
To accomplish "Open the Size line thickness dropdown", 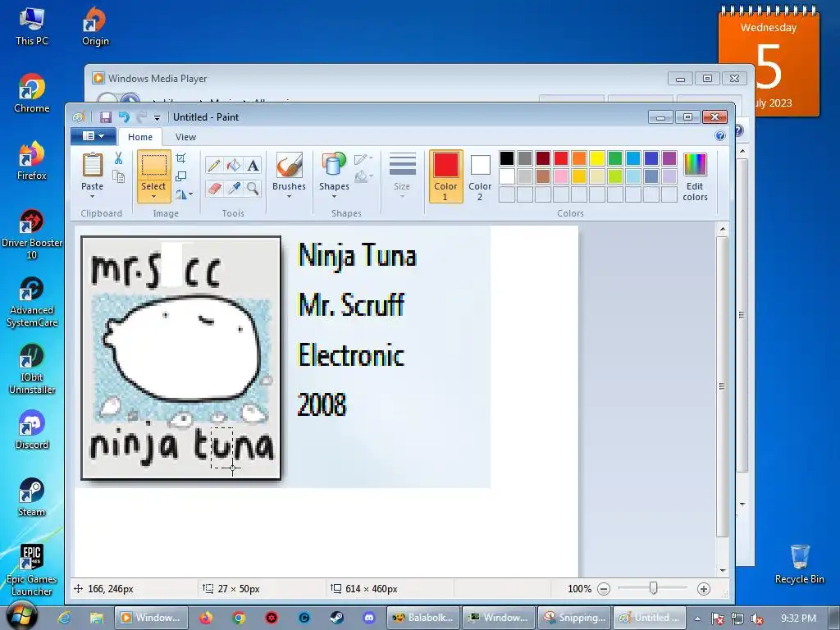I will tap(402, 176).
